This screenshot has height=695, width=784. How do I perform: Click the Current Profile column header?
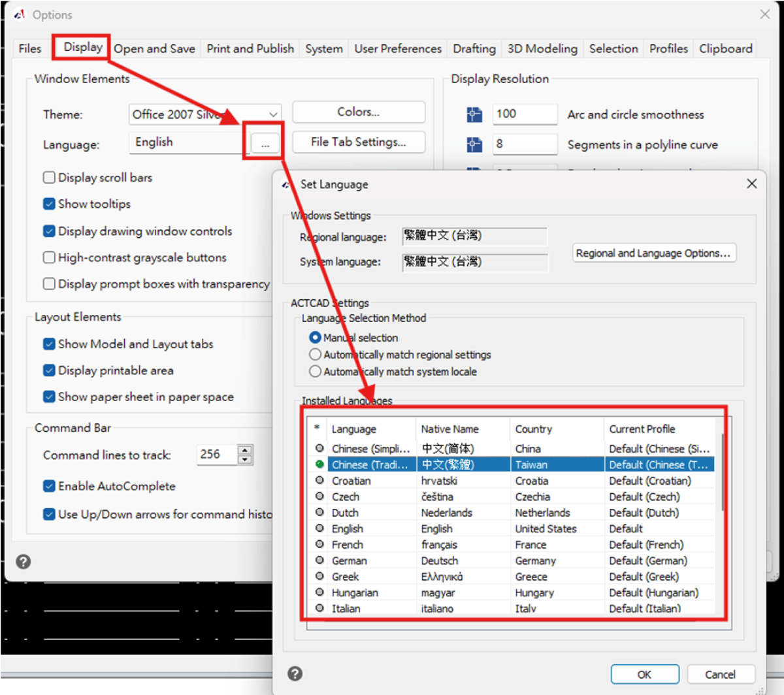660,429
